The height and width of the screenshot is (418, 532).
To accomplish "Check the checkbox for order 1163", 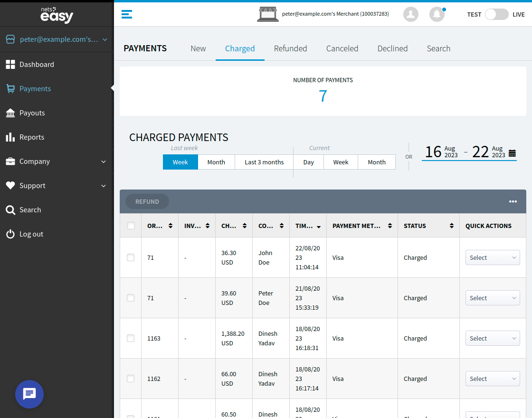I will coord(131,338).
